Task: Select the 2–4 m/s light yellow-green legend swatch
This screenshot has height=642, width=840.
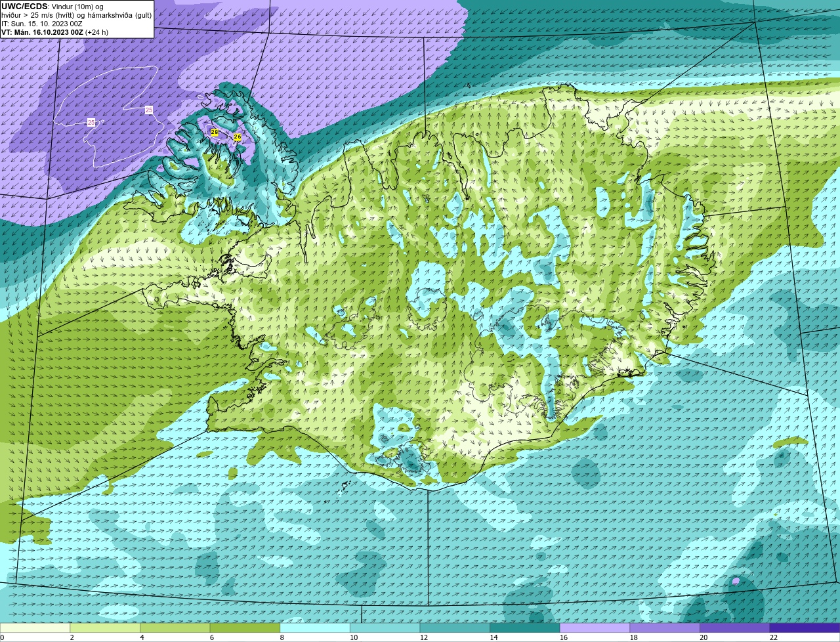Action: coord(105,628)
